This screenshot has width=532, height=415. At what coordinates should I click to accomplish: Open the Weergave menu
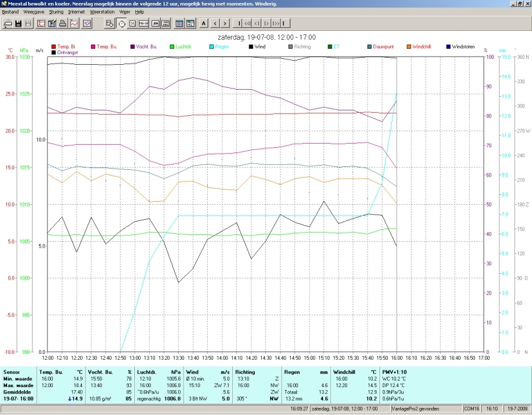[34, 12]
